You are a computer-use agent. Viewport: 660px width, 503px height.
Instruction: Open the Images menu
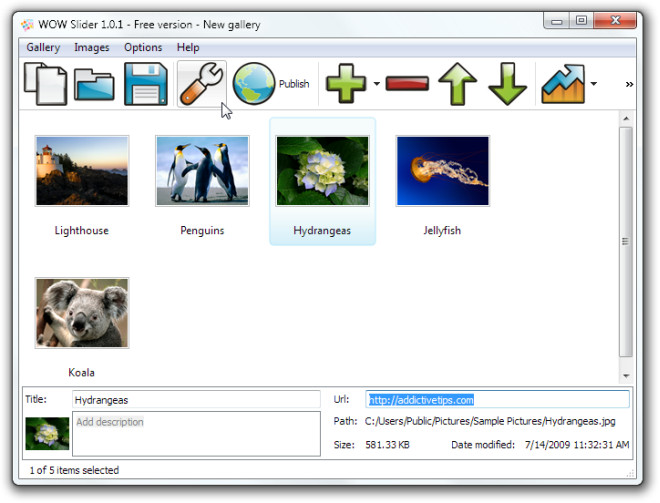point(92,48)
